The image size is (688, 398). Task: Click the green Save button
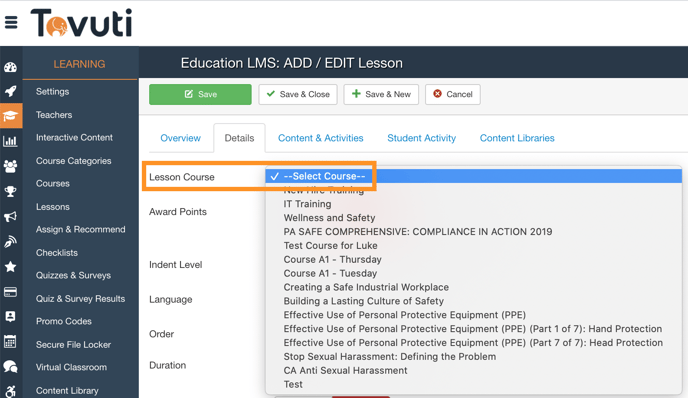click(200, 94)
